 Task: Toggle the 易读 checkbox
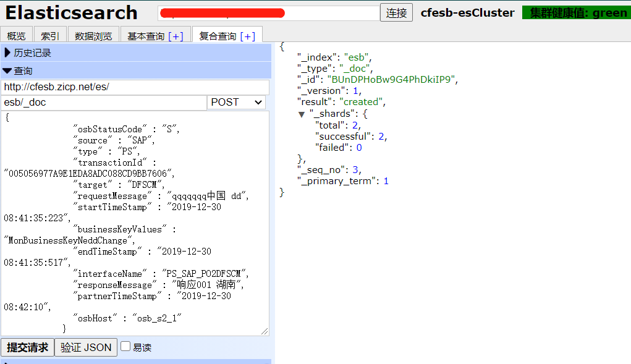coord(125,346)
